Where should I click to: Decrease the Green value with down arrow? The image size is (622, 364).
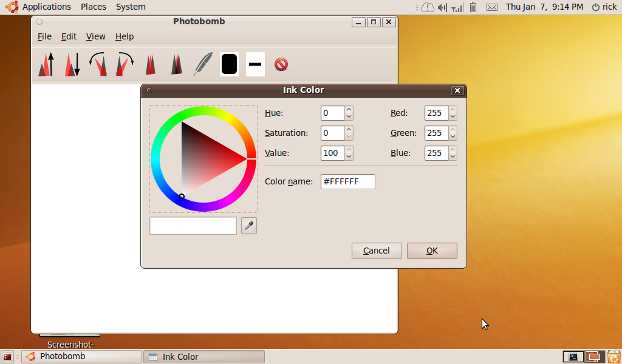[x=453, y=136]
